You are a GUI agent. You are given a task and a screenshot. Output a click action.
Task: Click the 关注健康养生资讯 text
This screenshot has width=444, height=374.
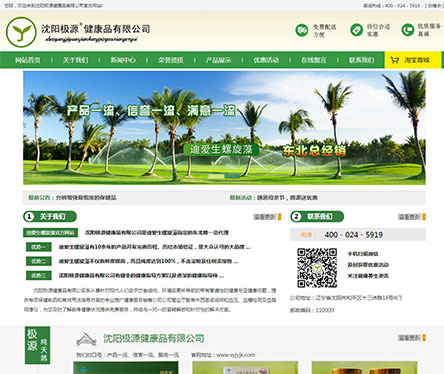368,276
